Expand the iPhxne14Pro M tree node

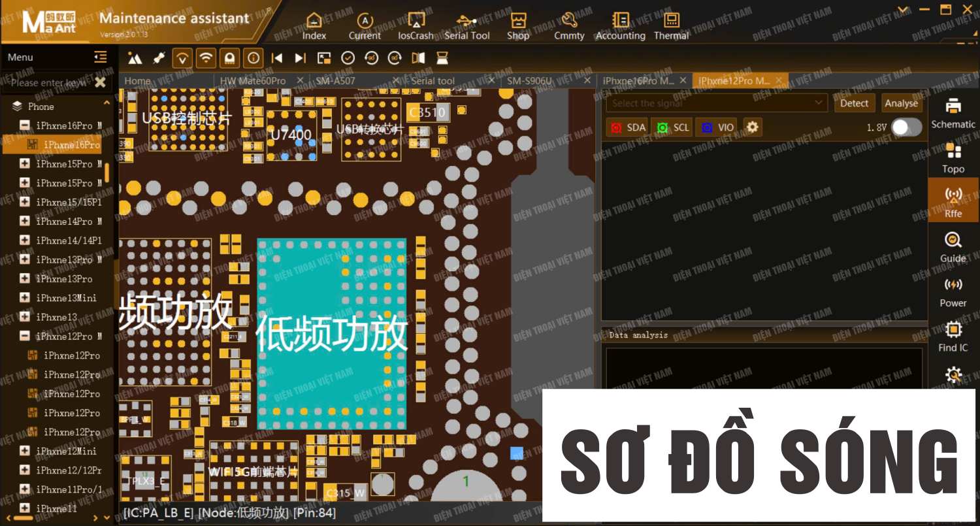(25, 222)
